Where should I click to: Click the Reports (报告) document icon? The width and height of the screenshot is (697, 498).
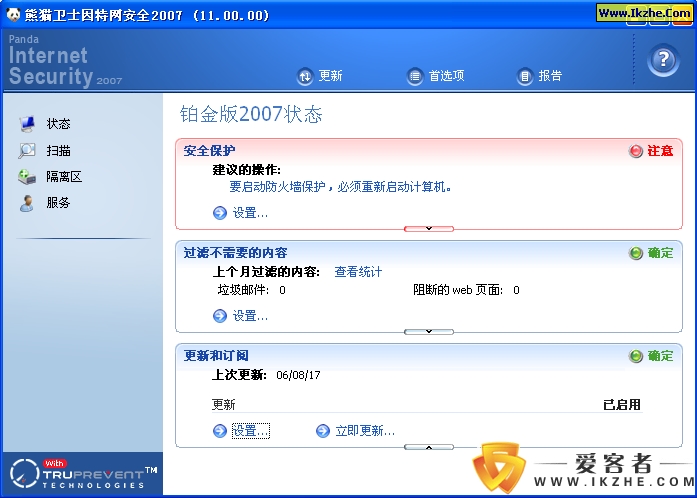525,76
